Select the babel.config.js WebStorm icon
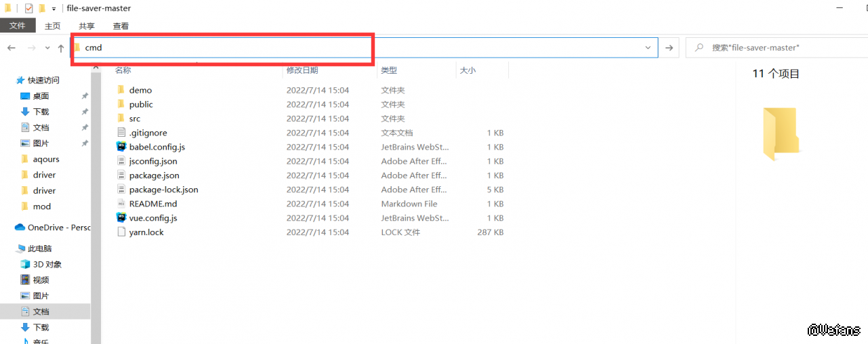Image resolution: width=868 pixels, height=344 pixels. pos(121,146)
